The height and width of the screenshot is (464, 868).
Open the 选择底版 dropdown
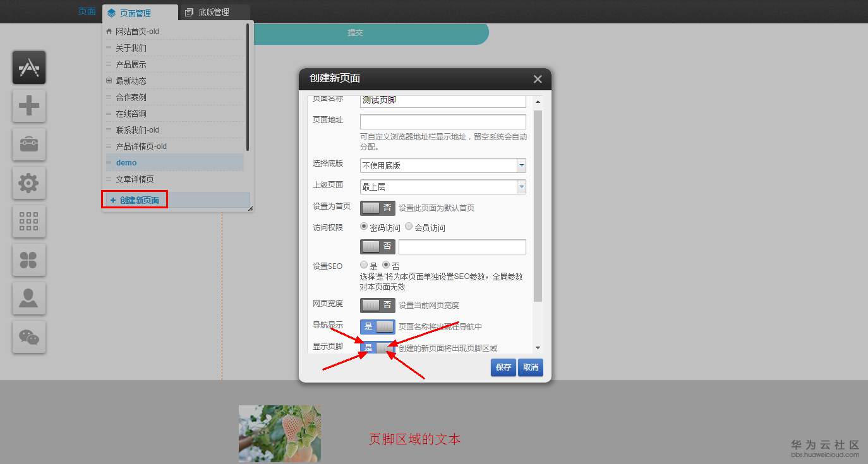tap(522, 165)
